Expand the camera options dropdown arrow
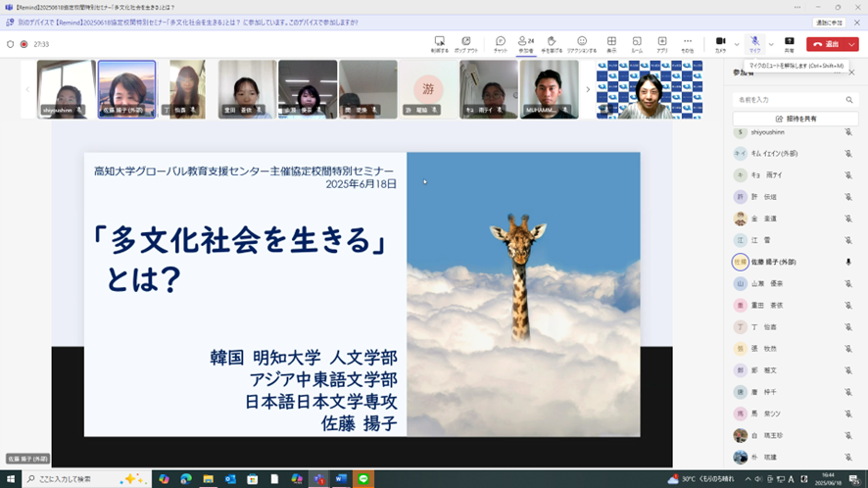868x488 pixels. 737,44
